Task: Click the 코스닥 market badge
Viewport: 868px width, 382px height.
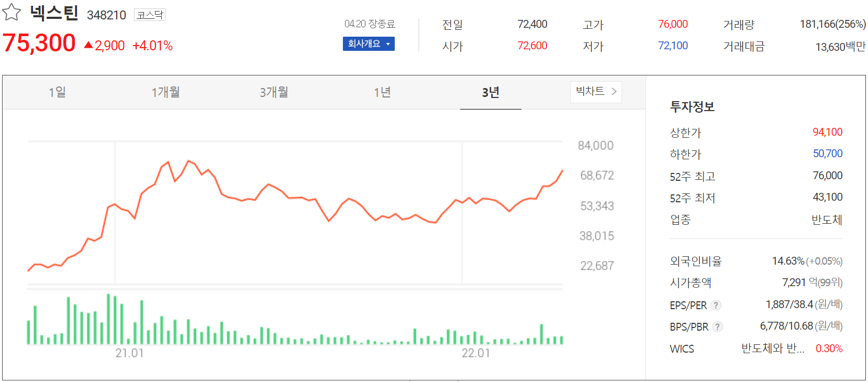Action: 150,15
